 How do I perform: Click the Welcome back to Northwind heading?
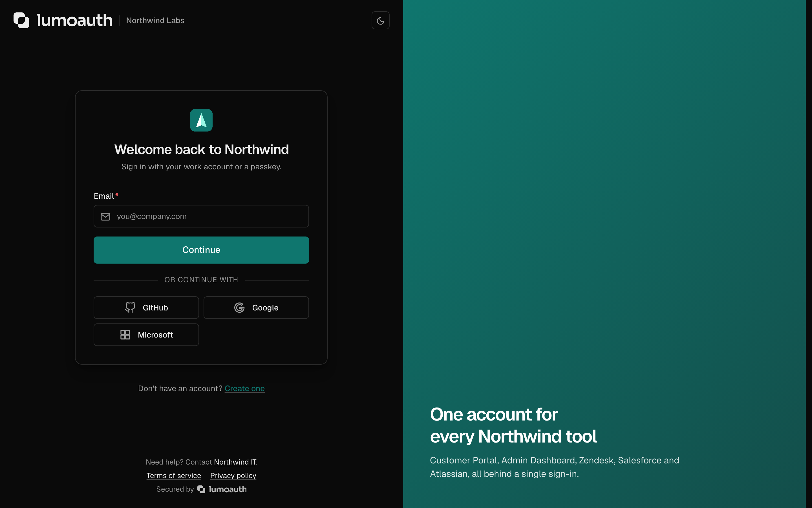tap(201, 150)
